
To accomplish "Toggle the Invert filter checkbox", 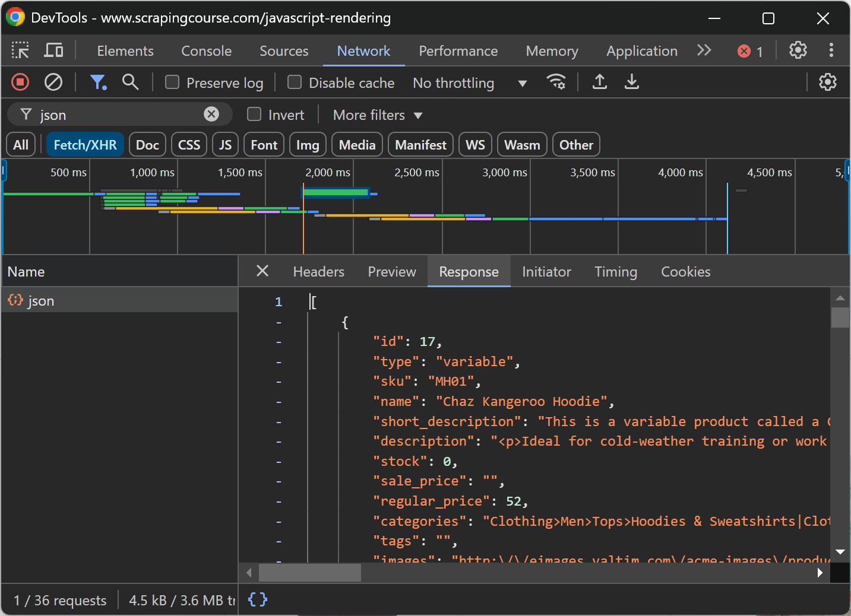I will 254,114.
